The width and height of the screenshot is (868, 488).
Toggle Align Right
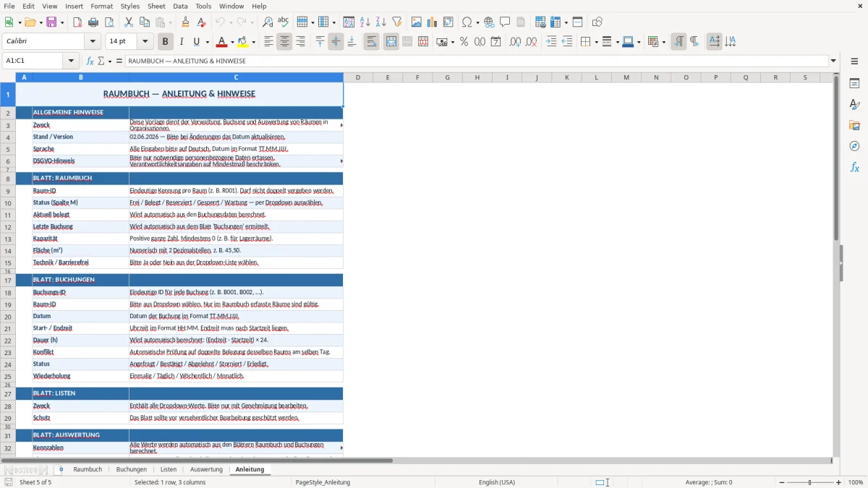click(x=300, y=42)
